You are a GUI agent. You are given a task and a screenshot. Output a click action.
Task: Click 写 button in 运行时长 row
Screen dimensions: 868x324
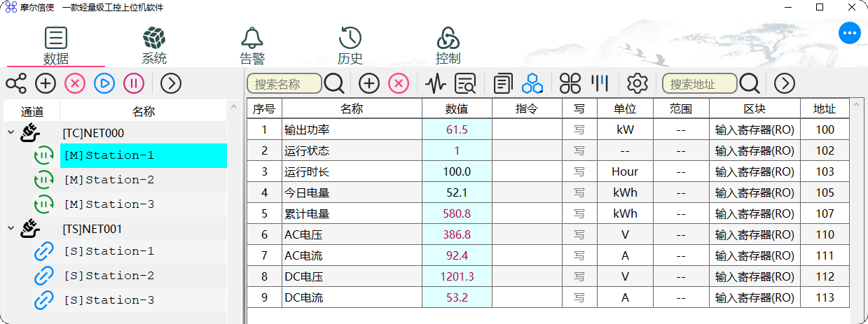pyautogui.click(x=579, y=171)
